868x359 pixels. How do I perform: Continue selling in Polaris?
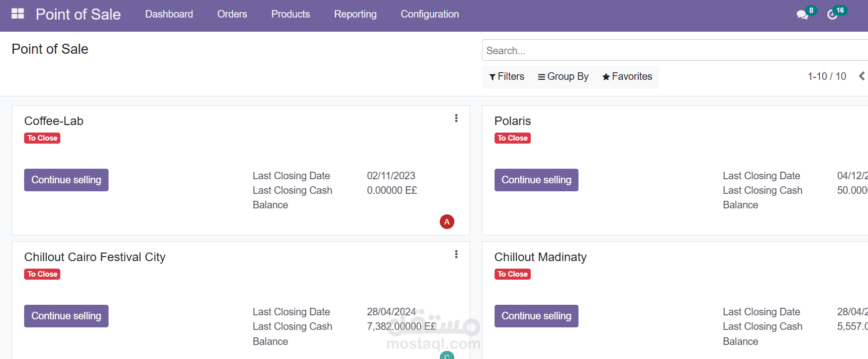pos(536,180)
